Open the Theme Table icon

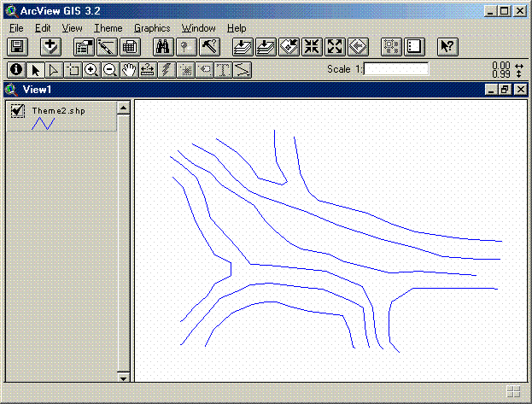click(130, 47)
